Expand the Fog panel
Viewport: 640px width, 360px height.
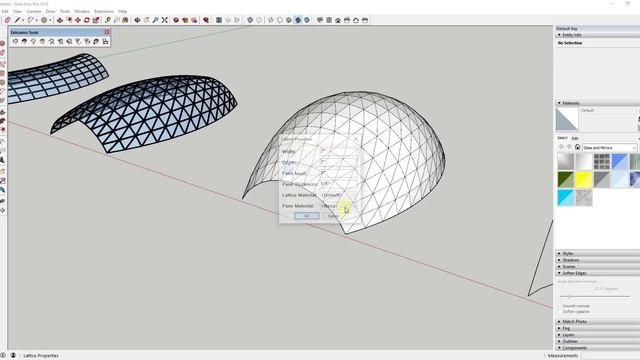[x=559, y=328]
